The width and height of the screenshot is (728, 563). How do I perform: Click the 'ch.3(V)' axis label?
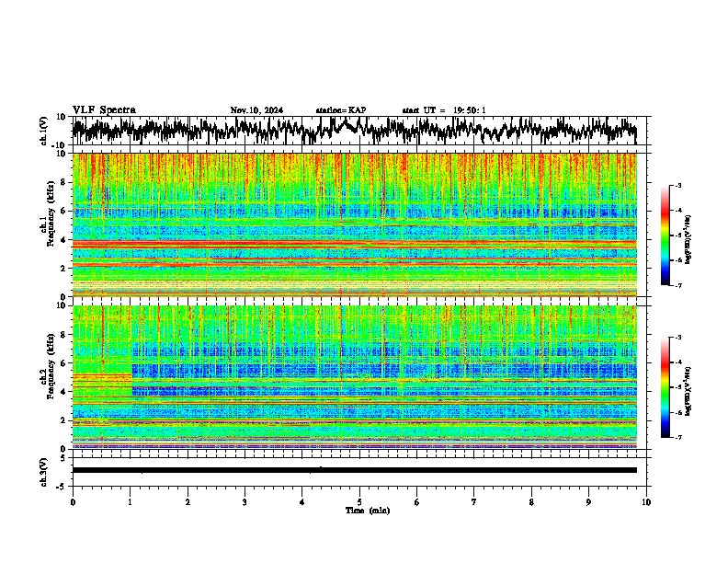click(x=44, y=472)
